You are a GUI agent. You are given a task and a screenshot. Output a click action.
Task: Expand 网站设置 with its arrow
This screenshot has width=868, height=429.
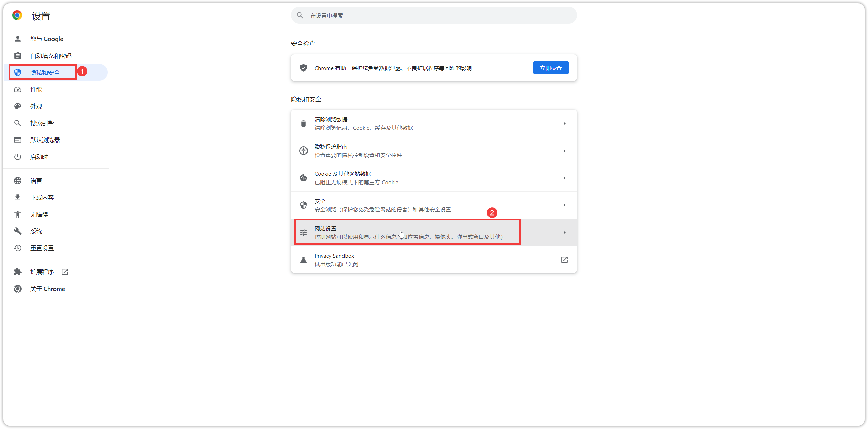click(564, 233)
